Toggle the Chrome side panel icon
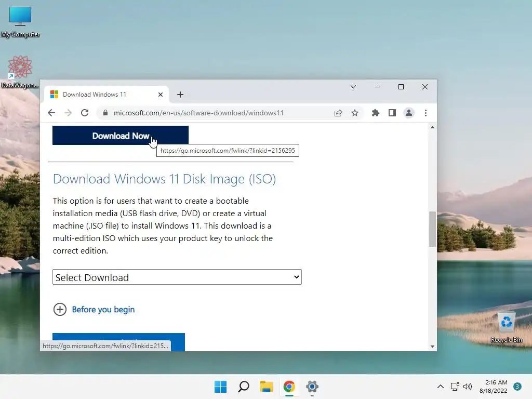The width and height of the screenshot is (532, 399). [392, 113]
